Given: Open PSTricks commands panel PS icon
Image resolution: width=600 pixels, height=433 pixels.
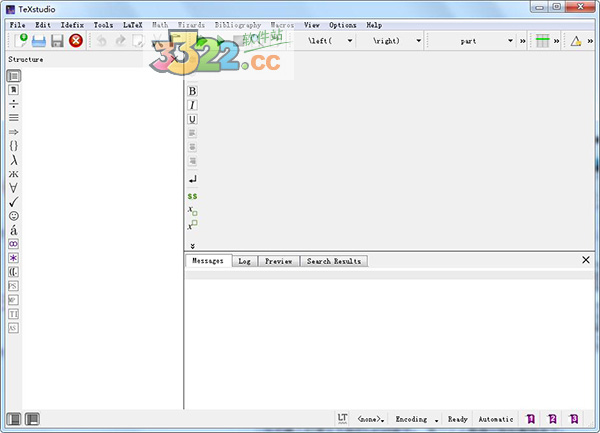Looking at the screenshot, I should (13, 286).
